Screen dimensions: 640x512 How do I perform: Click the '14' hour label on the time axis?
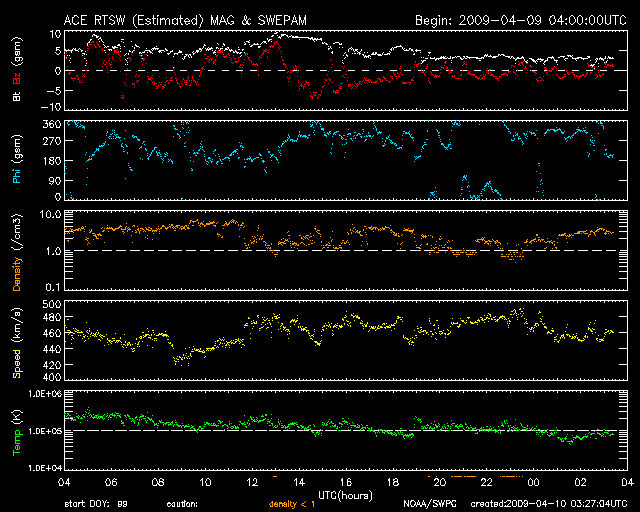[x=299, y=482]
